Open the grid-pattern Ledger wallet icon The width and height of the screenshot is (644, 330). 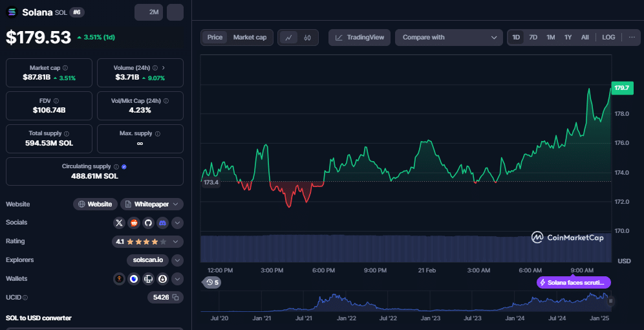(x=148, y=279)
